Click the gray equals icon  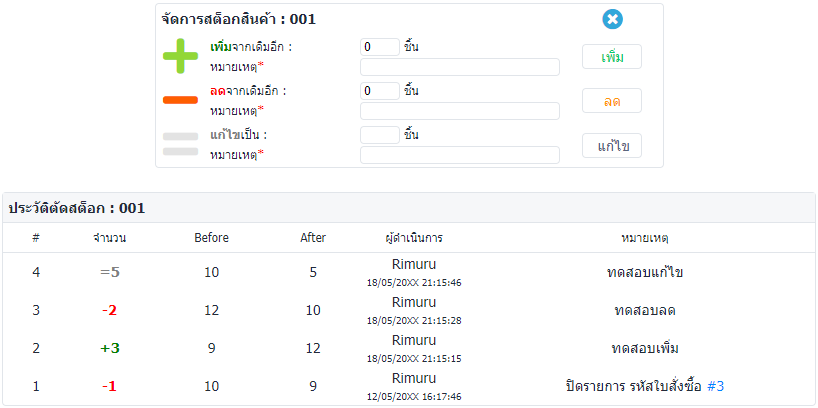(x=181, y=144)
